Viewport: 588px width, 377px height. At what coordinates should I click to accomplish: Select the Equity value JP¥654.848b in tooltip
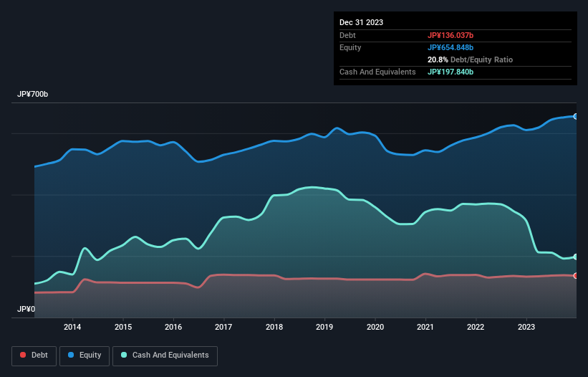point(450,47)
